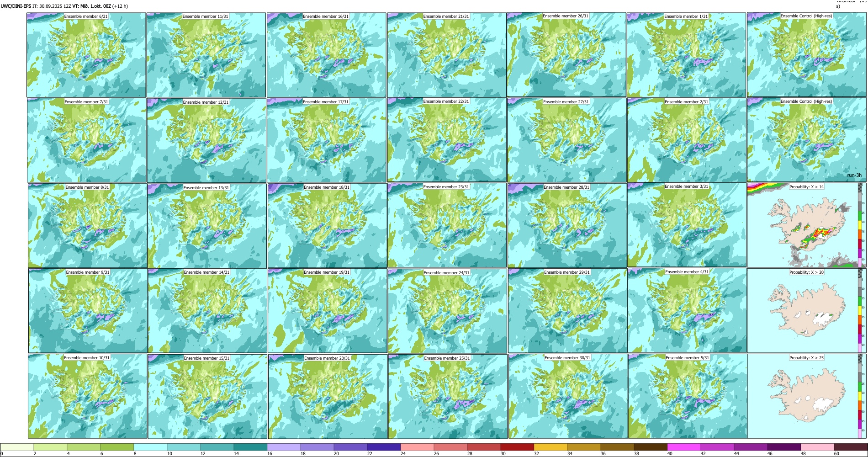Pick the lavender 16–18 legend swatch
The height and width of the screenshot is (457, 868).
(284, 447)
